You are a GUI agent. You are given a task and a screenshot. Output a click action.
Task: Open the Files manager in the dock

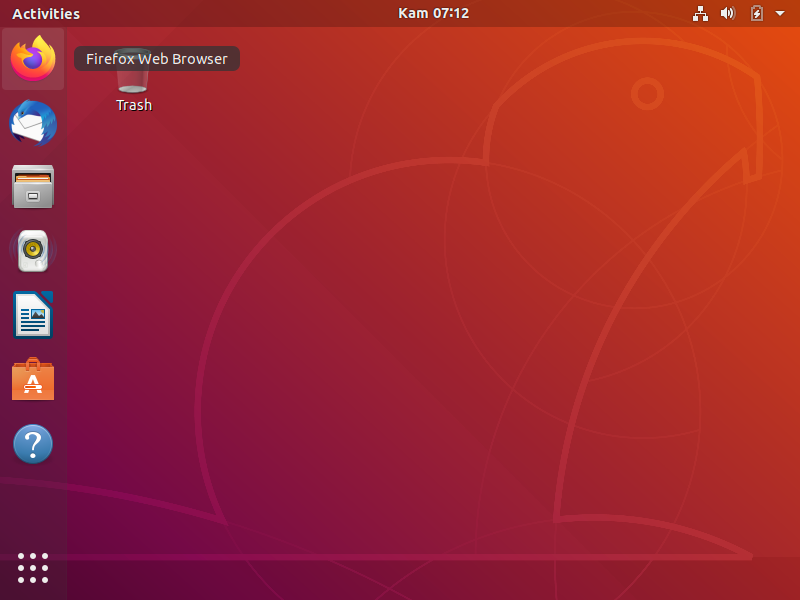33,186
